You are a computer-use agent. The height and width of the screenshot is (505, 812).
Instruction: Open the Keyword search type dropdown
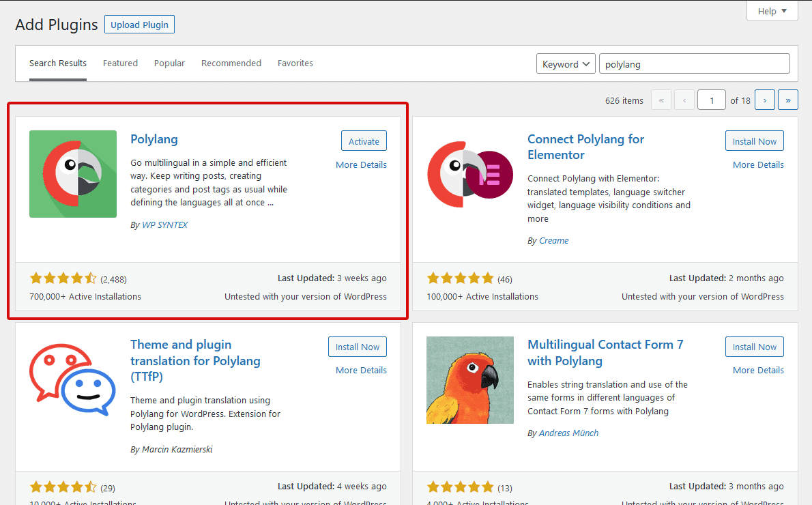point(566,64)
